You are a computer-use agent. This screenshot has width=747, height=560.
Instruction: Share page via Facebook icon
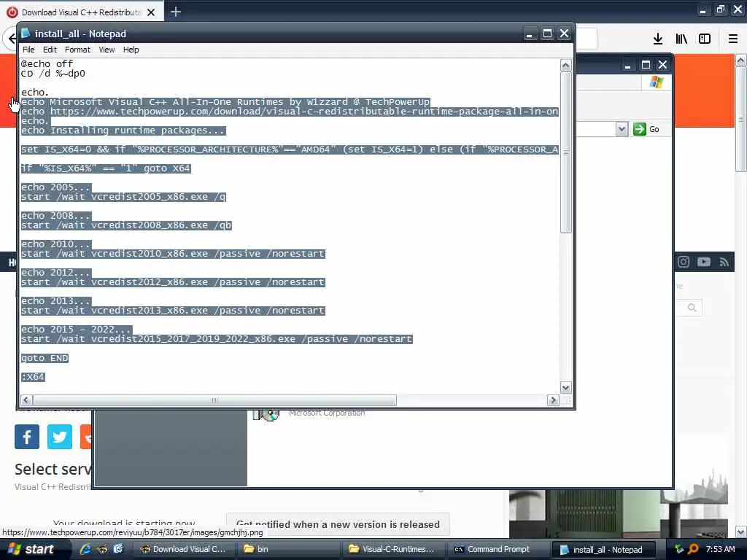coord(27,437)
